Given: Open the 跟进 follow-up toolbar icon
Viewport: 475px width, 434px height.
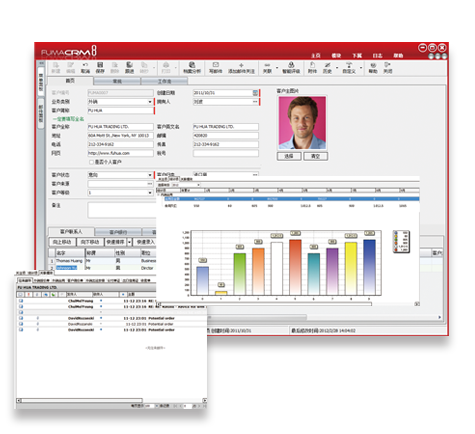Looking at the screenshot, I should pyautogui.click(x=129, y=67).
